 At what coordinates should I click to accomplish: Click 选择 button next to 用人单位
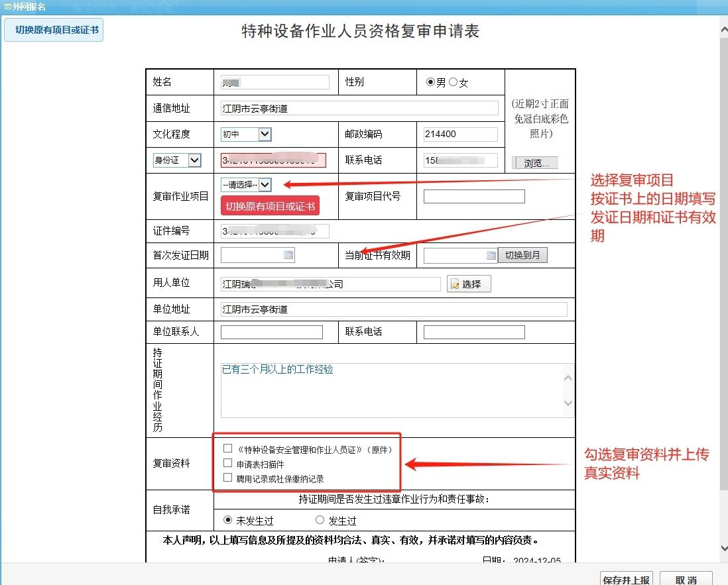click(469, 284)
